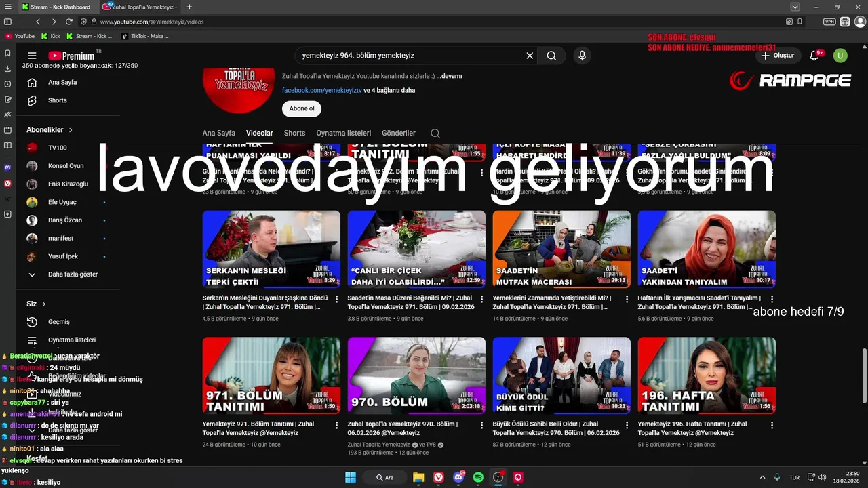The image size is (868, 488).
Task: Click the Ara search box in taskbar
Action: [x=386, y=477]
